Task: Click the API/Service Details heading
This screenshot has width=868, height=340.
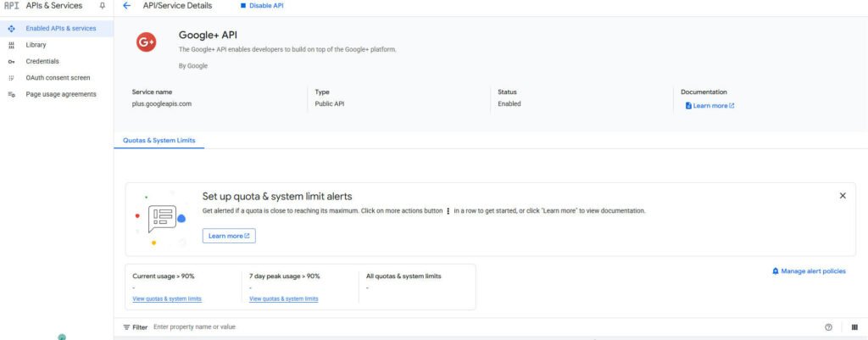Action: [177, 6]
